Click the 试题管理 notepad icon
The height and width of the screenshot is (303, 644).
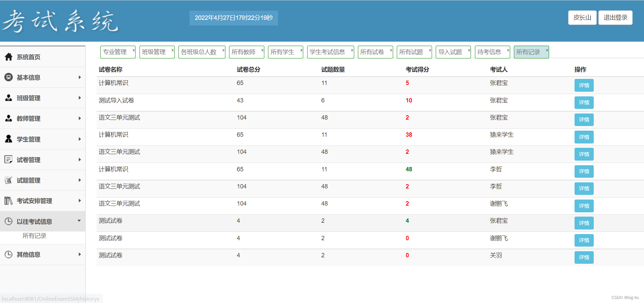(9, 180)
